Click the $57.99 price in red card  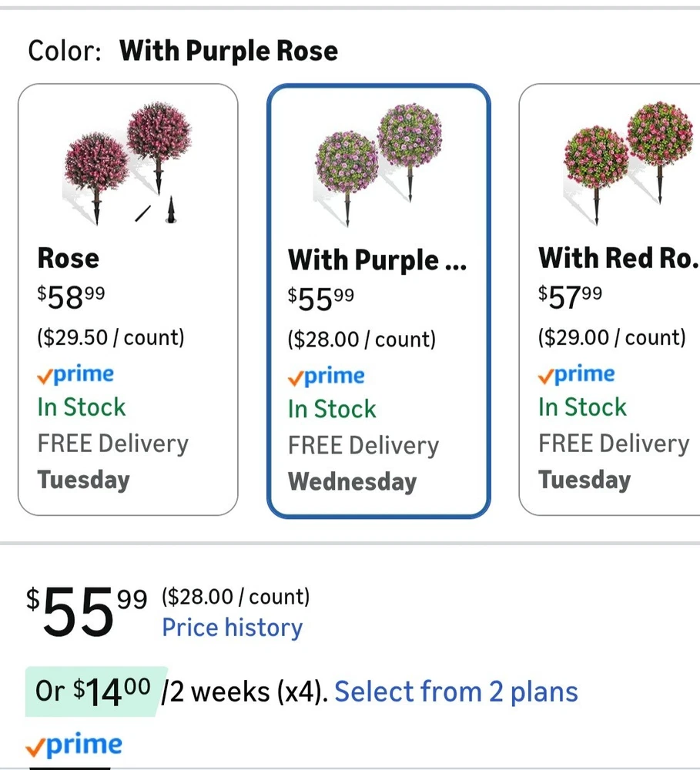(x=570, y=297)
